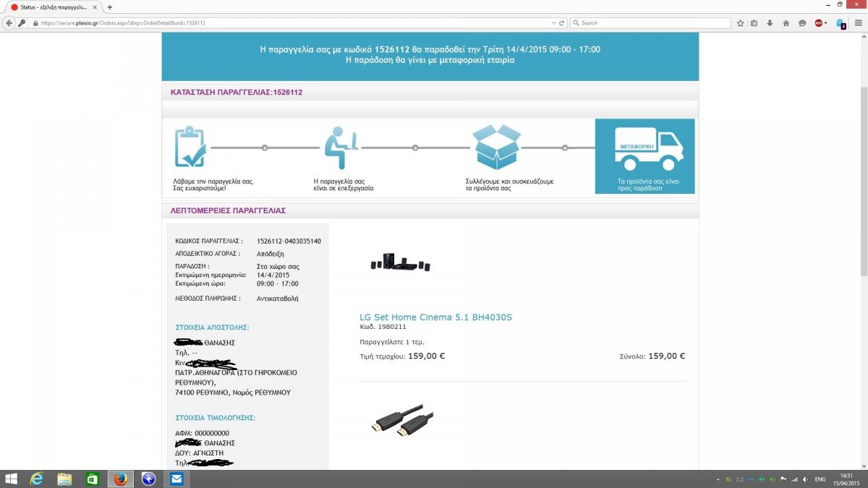
Task: Click the Adblock Plus ABP icon
Action: pos(819,23)
